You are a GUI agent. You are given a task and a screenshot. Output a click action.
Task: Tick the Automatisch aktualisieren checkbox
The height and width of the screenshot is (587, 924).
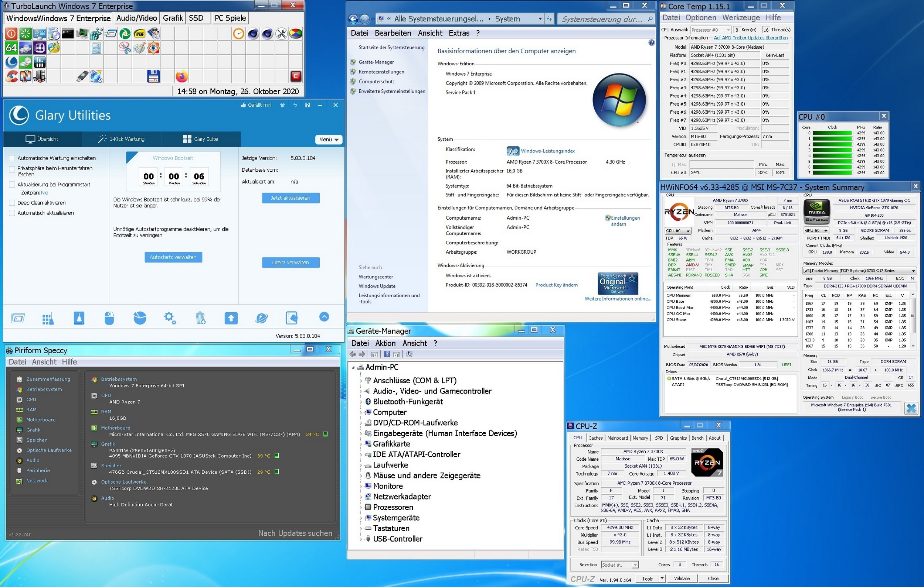[12, 213]
